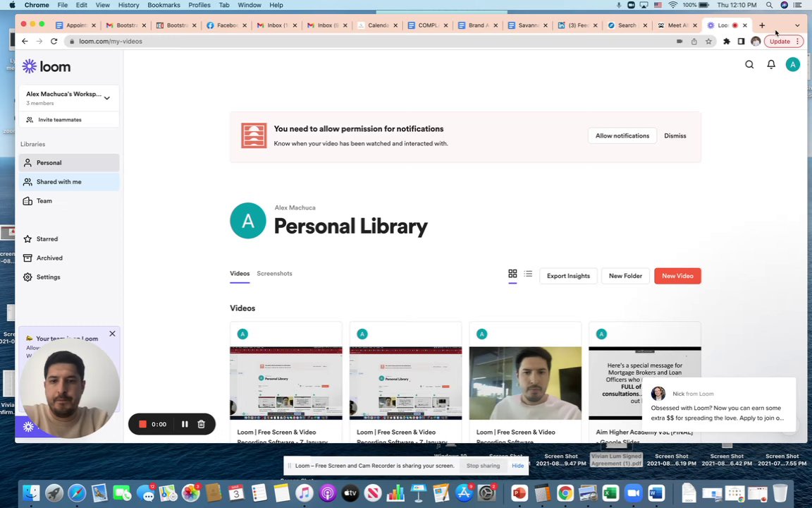812x508 pixels.
Task: Switch to list view
Action: [528, 274]
